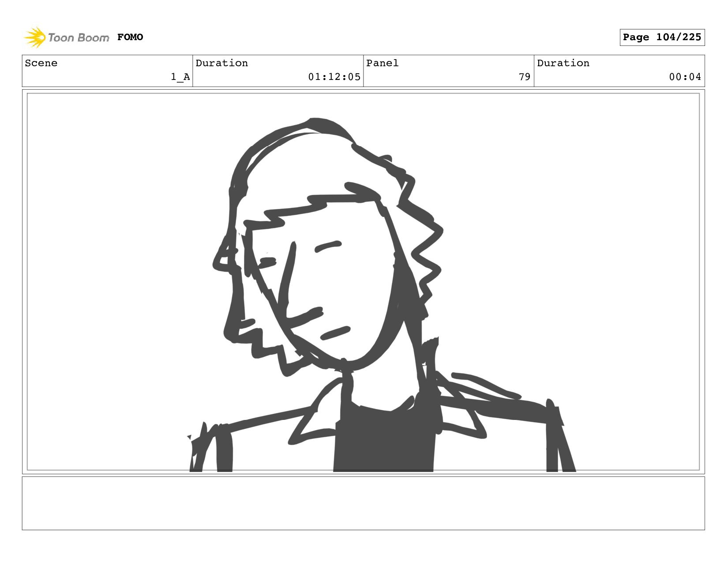This screenshot has width=728, height=563.
Task: Select scene value 1_A
Action: 180,77
